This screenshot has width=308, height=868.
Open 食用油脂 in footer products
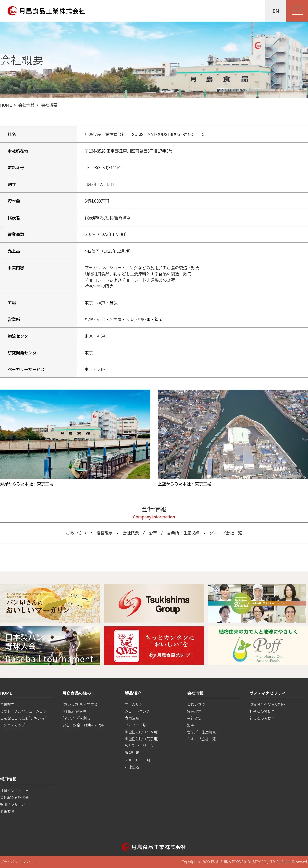tap(132, 718)
